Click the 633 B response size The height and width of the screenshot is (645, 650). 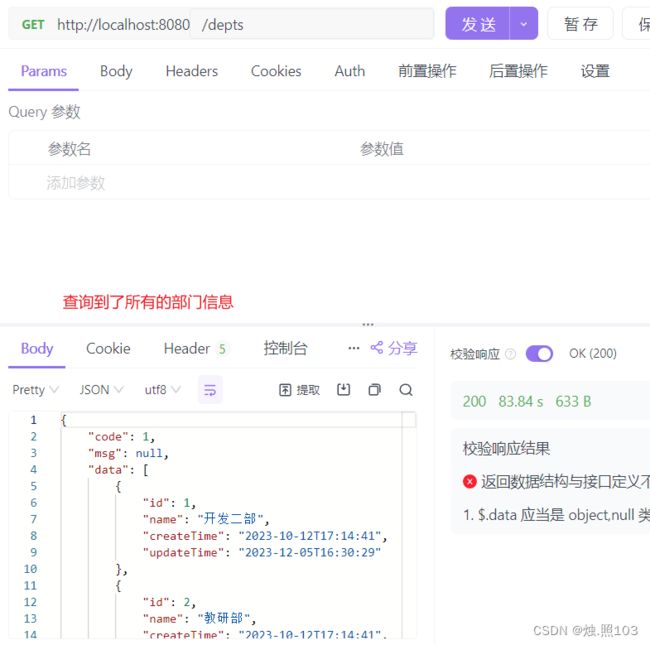pyautogui.click(x=573, y=401)
